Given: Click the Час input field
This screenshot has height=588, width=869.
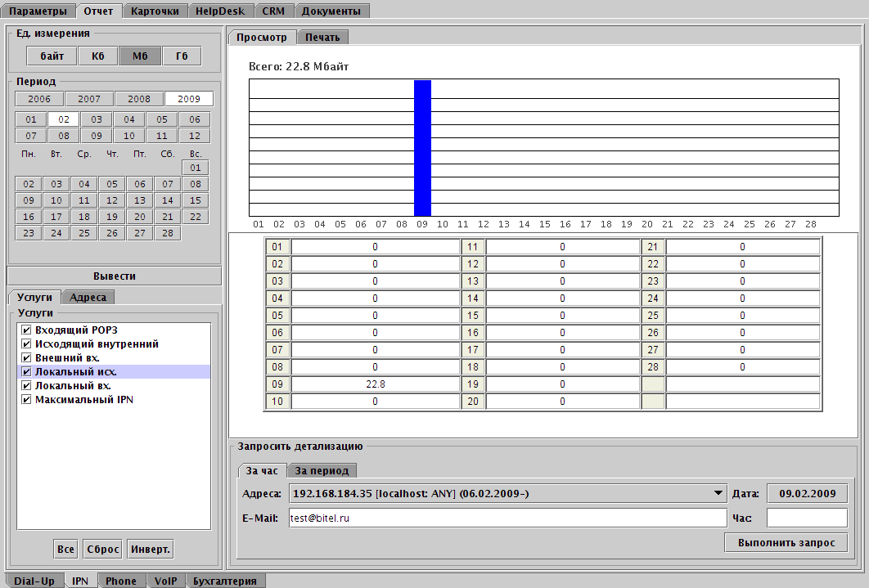Looking at the screenshot, I should pyautogui.click(x=806, y=518).
